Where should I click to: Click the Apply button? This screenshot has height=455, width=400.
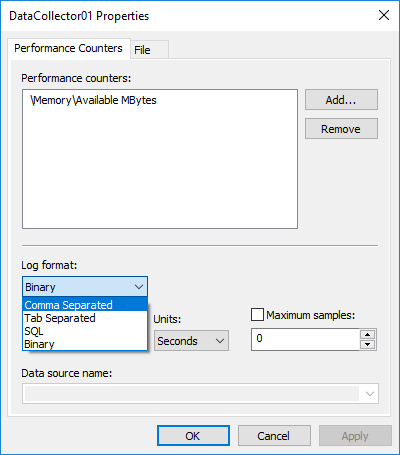pyautogui.click(x=355, y=435)
